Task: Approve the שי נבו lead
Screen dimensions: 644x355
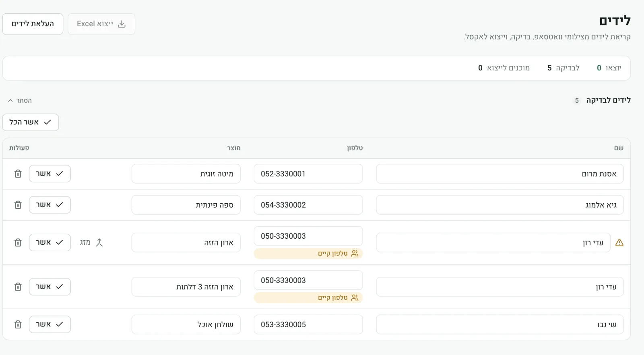Action: tap(50, 324)
